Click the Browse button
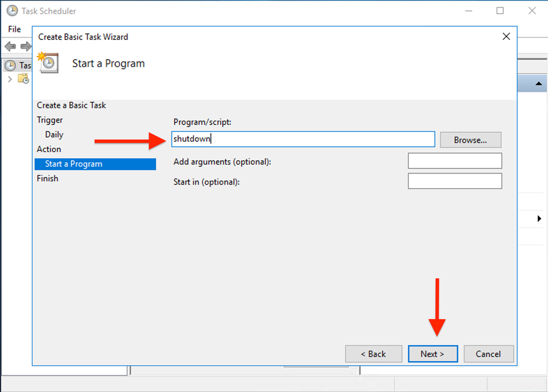 470,140
